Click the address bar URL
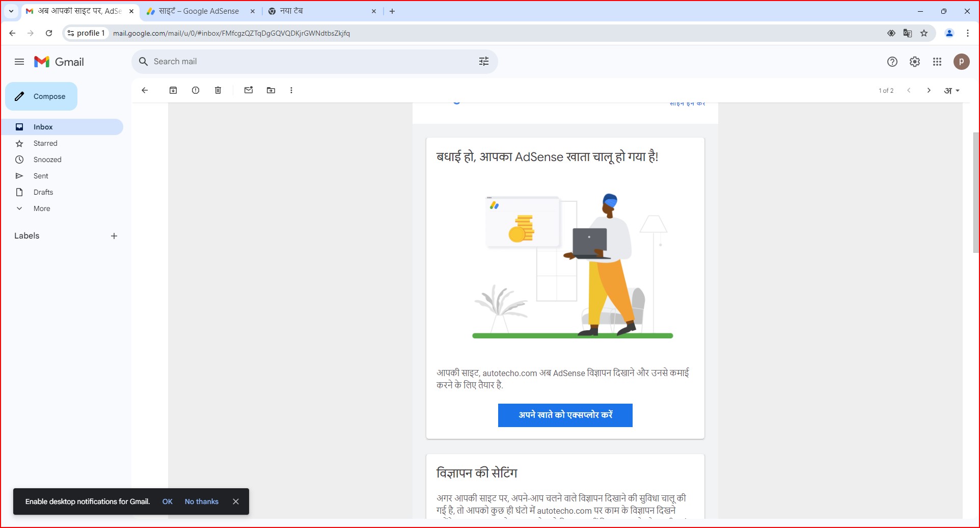The height and width of the screenshot is (528, 980). pyautogui.click(x=231, y=33)
